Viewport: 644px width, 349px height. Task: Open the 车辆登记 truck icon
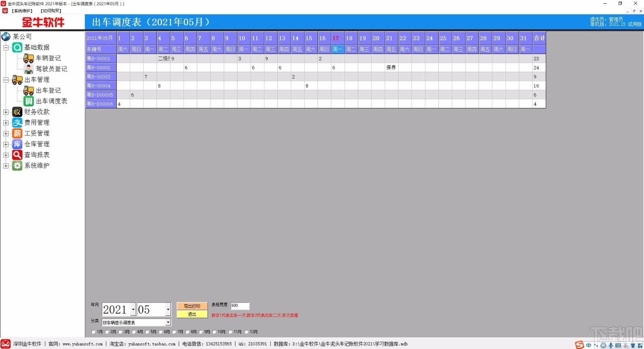coord(29,58)
